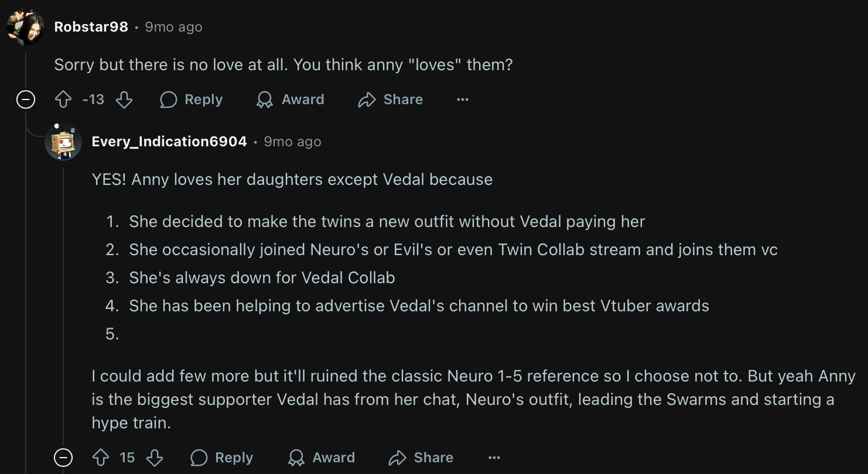This screenshot has height=474, width=868.
Task: Reply to Robstar98's comment
Action: [x=192, y=100]
